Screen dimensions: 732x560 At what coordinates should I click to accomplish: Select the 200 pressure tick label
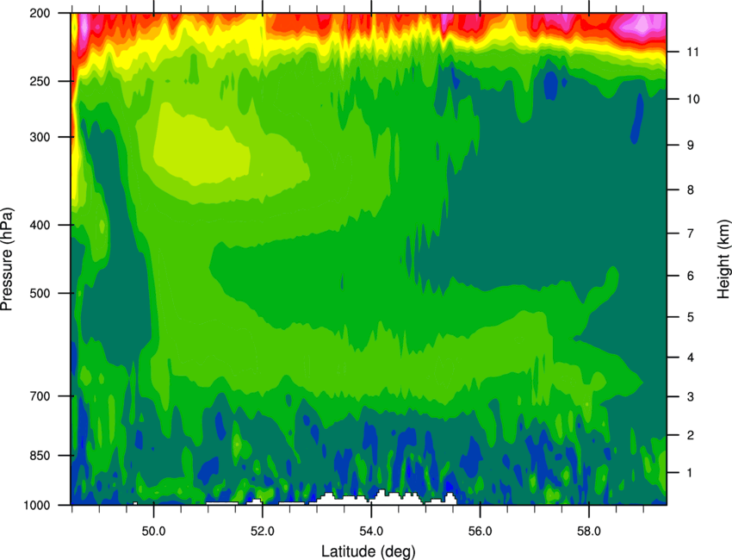(40, 13)
